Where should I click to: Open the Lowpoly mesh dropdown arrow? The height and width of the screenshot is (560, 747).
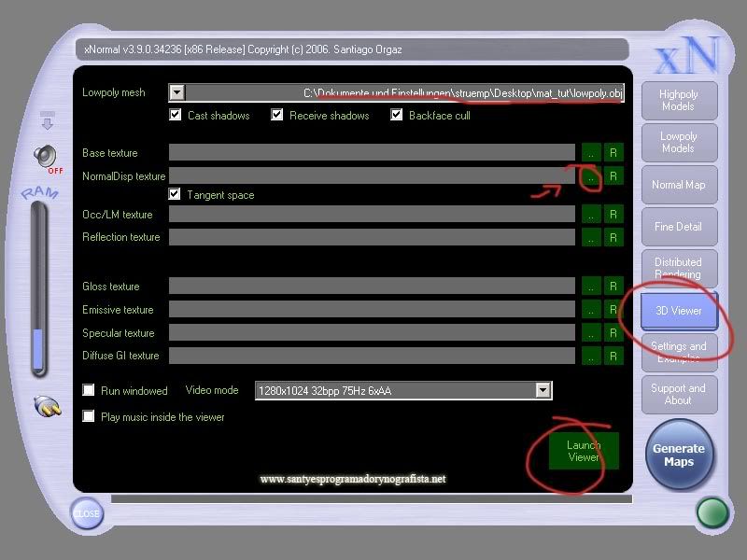[x=176, y=92]
